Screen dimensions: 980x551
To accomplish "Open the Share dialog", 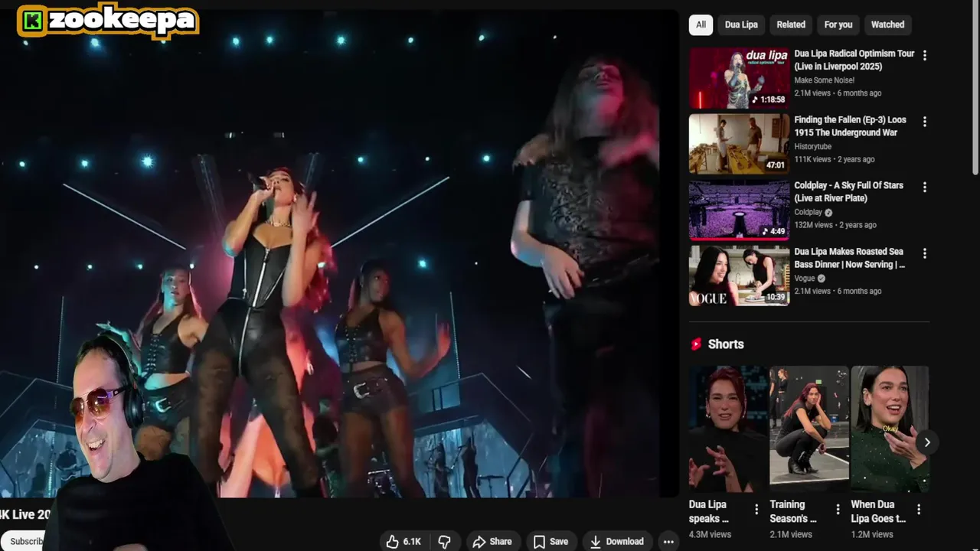I will click(x=492, y=541).
